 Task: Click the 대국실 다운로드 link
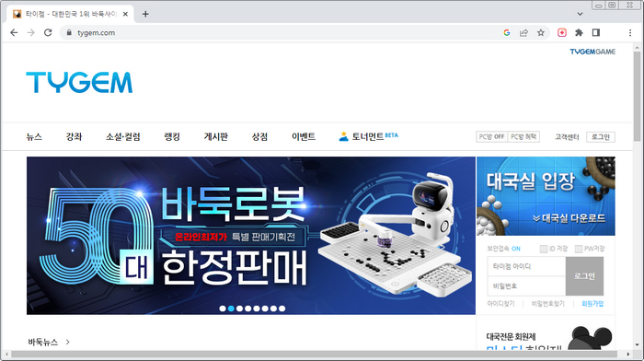pos(569,218)
